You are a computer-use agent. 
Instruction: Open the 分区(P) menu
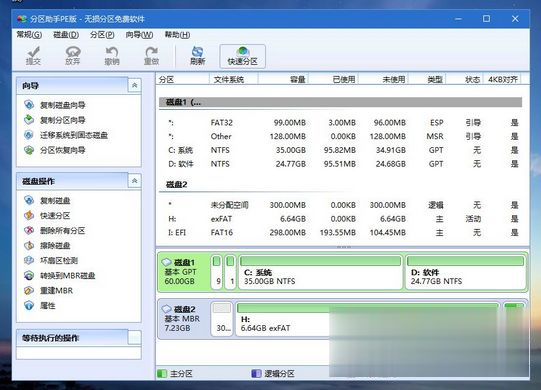tap(102, 35)
